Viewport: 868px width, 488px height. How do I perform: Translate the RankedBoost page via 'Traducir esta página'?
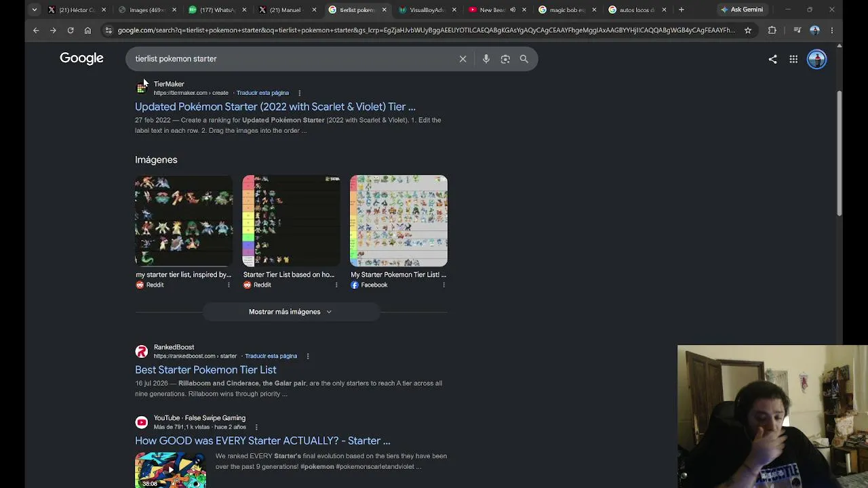coord(271,356)
